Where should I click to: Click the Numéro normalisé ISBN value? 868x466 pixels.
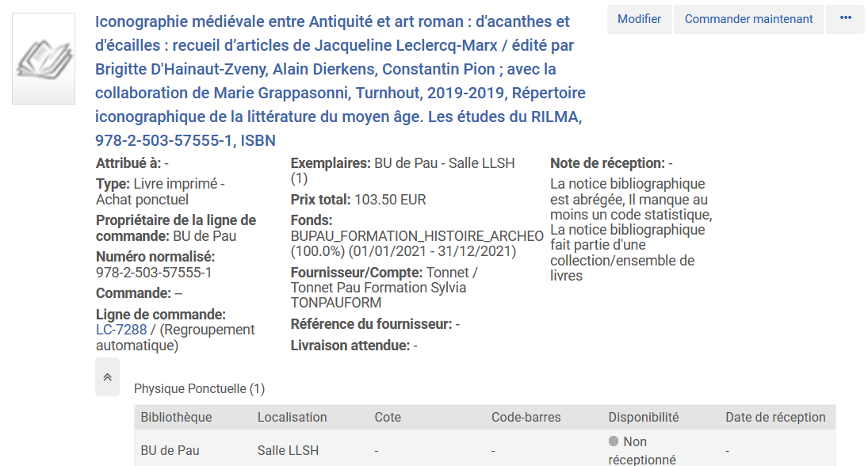tap(154, 273)
